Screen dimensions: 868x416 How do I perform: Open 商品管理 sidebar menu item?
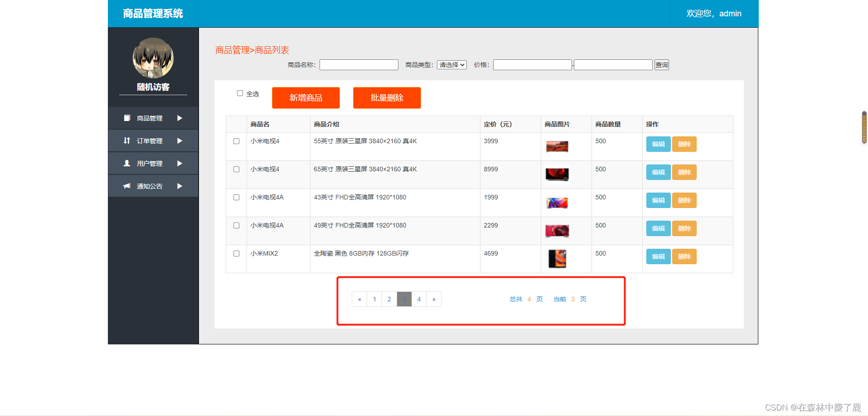point(153,118)
